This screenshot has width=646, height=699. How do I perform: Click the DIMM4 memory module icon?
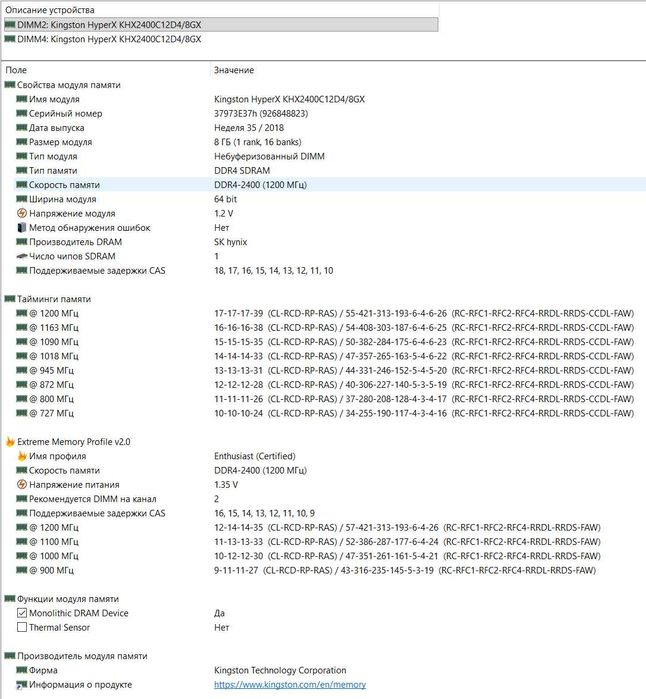pos(10,39)
